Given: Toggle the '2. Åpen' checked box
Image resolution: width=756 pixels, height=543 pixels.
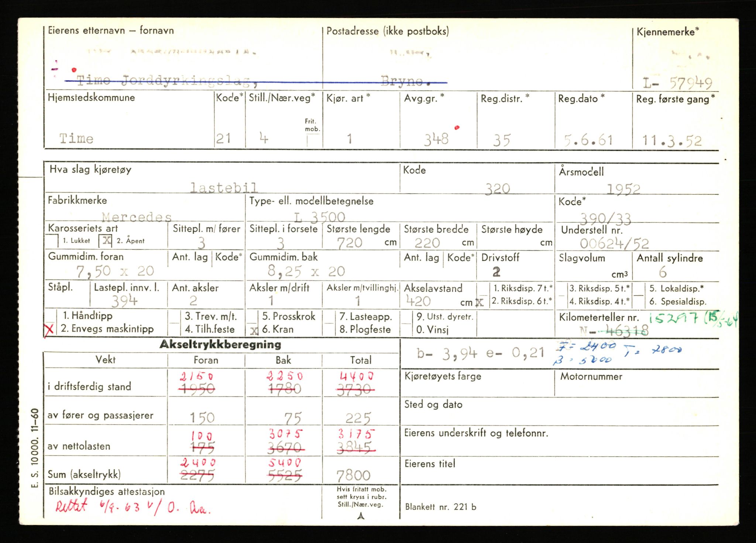Looking at the screenshot, I should coord(105,241).
